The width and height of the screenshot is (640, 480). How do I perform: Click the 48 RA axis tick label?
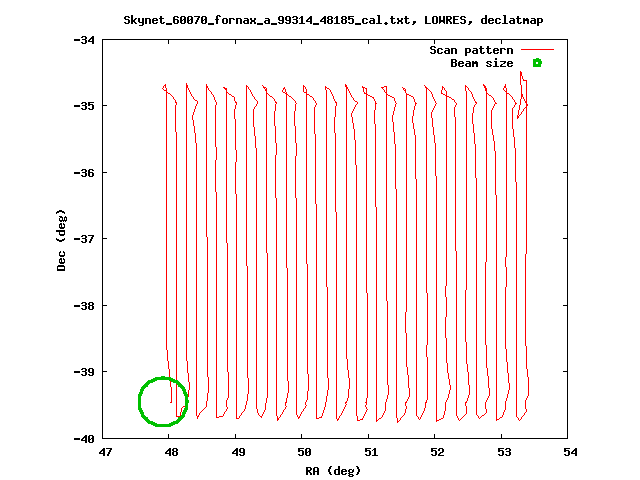point(171,452)
